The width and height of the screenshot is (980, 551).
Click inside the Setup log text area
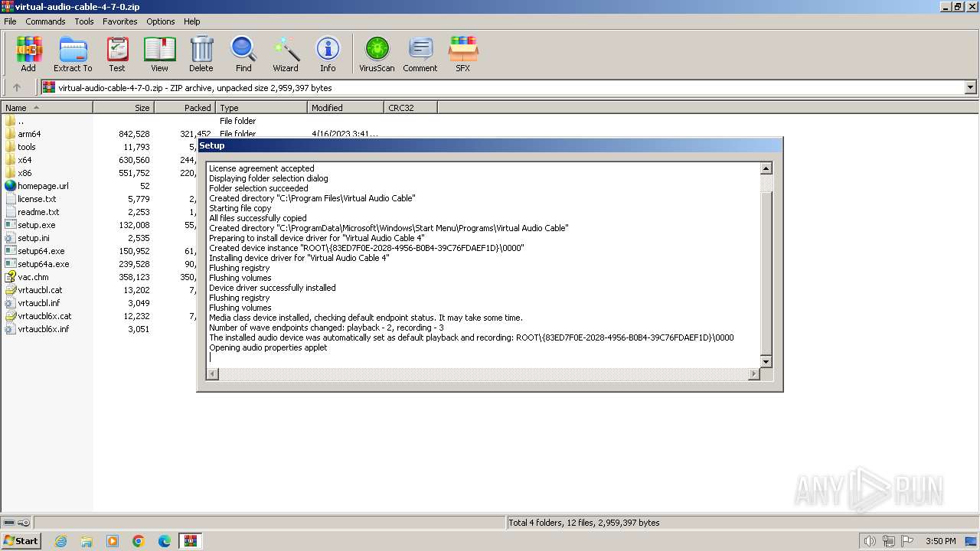482,264
